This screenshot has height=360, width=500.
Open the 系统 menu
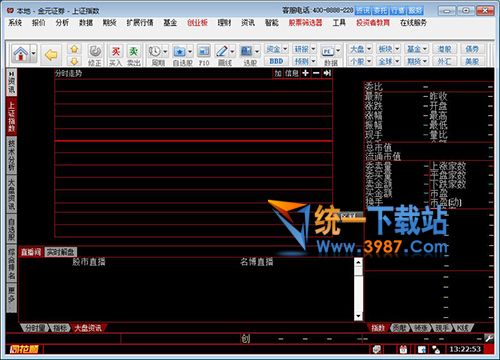tap(15, 23)
